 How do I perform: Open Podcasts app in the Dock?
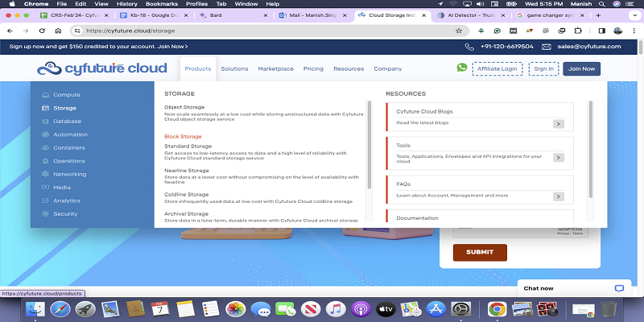tap(361, 309)
